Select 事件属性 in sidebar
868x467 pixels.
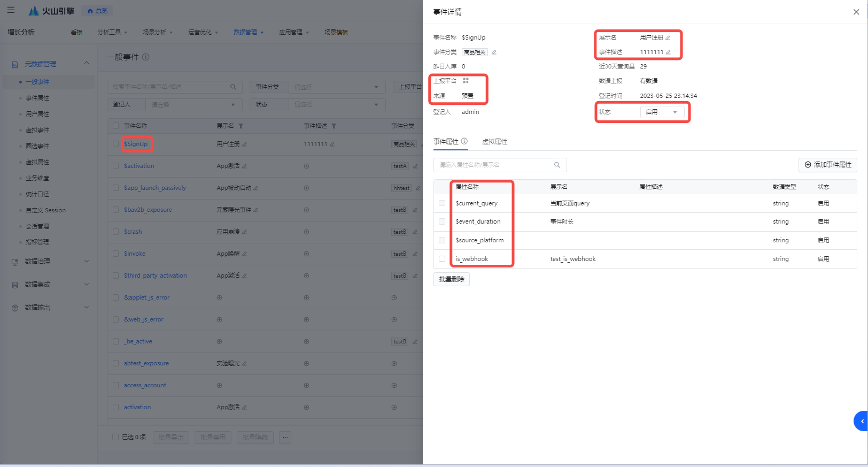[x=37, y=98]
